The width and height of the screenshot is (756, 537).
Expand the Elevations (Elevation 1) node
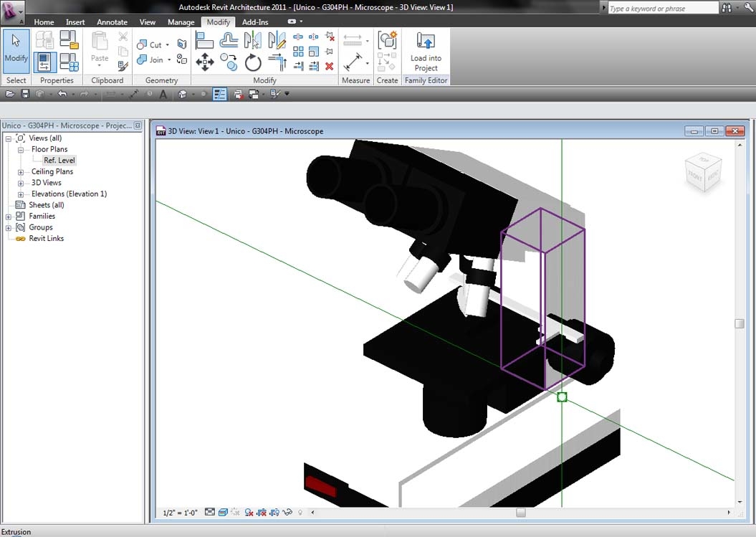[21, 194]
